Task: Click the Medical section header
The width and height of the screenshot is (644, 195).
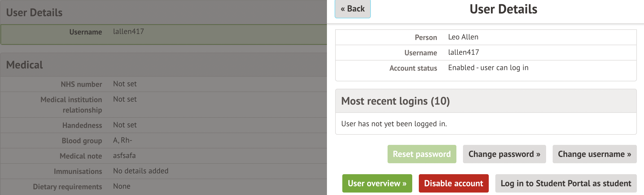Action: tap(24, 65)
